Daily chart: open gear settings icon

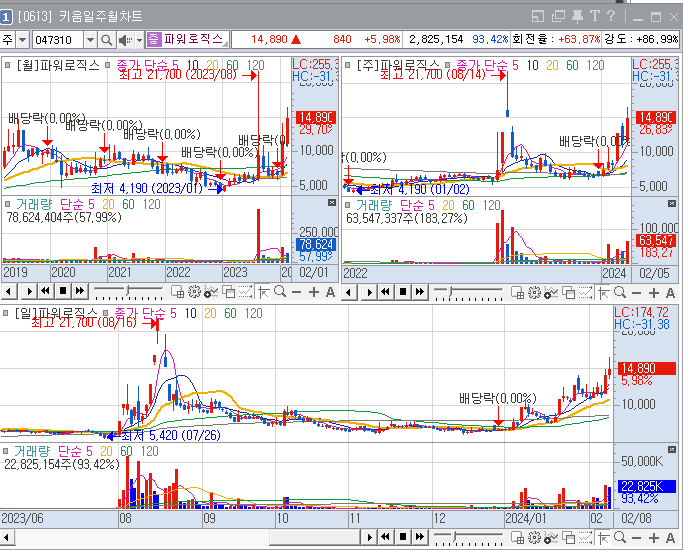[x=534, y=538]
